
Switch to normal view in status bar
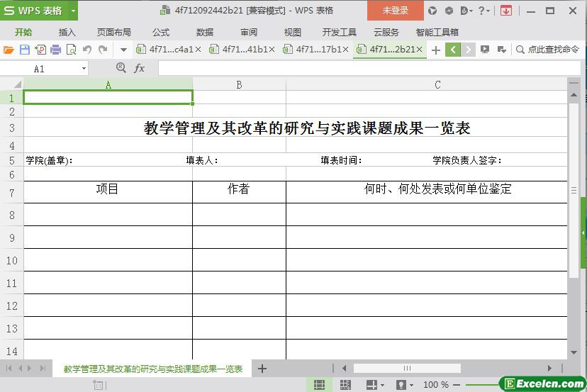pyautogui.click(x=319, y=385)
